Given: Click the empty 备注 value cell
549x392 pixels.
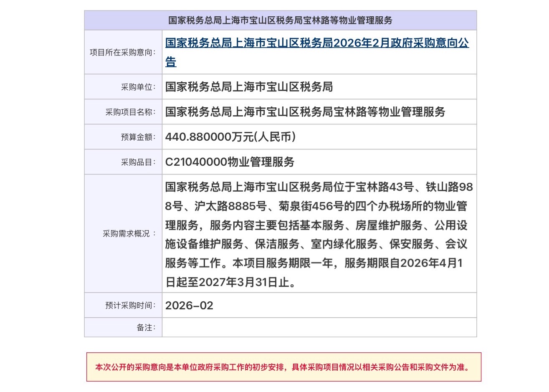Looking at the screenshot, I should [x=319, y=328].
